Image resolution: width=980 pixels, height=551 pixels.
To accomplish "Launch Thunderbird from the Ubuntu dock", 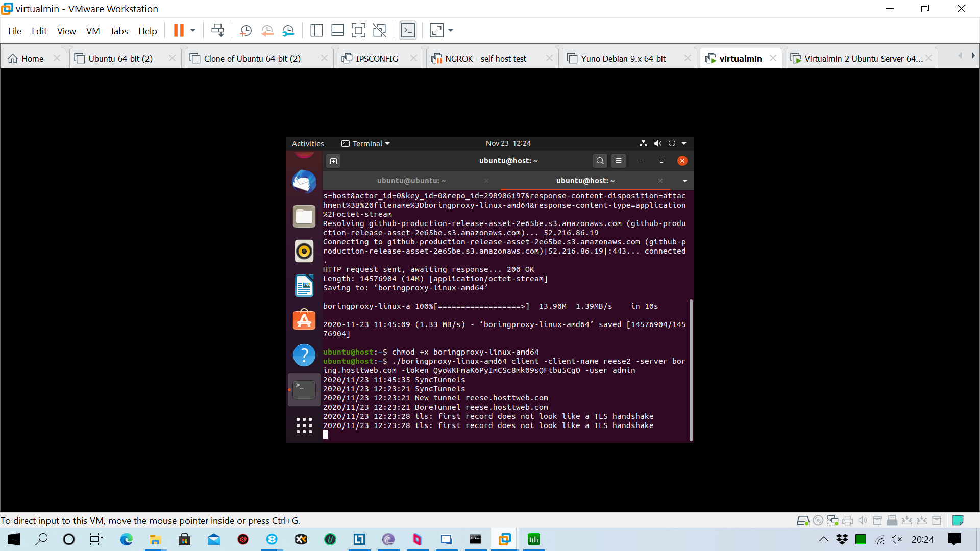I will [304, 182].
